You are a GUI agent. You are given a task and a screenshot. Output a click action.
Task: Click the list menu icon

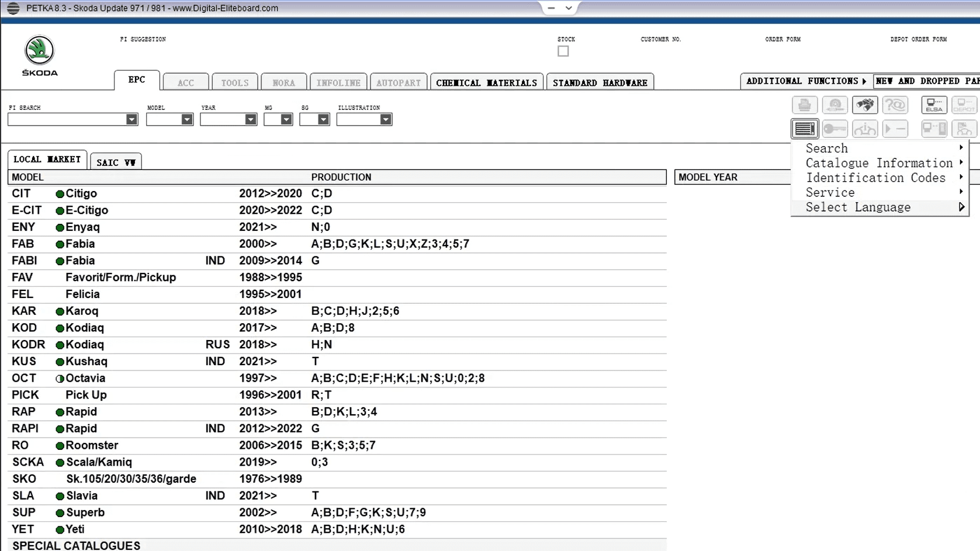pyautogui.click(x=805, y=129)
